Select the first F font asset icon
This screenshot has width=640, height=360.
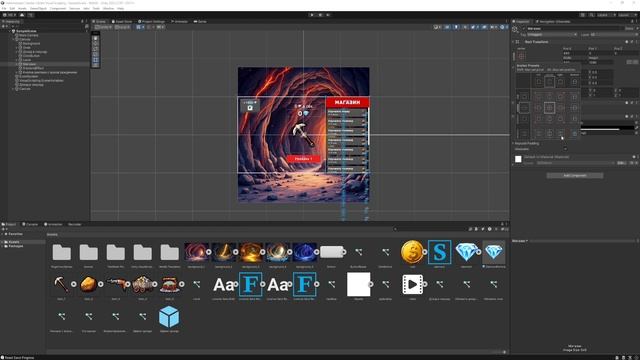pos(250,284)
